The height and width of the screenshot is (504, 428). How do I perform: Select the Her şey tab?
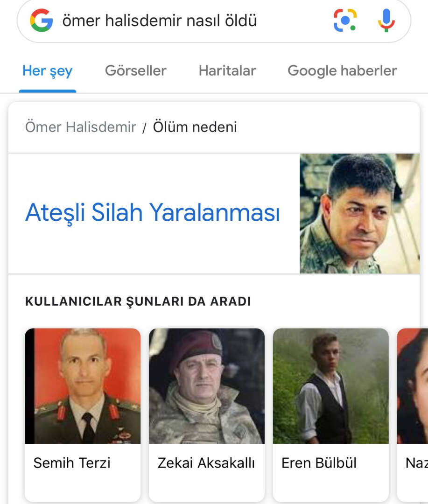pyautogui.click(x=47, y=71)
